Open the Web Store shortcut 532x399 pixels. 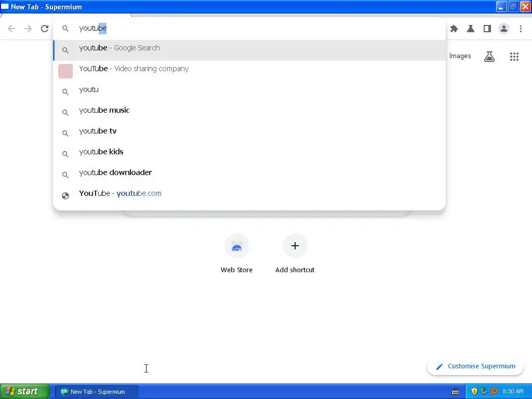[236, 254]
